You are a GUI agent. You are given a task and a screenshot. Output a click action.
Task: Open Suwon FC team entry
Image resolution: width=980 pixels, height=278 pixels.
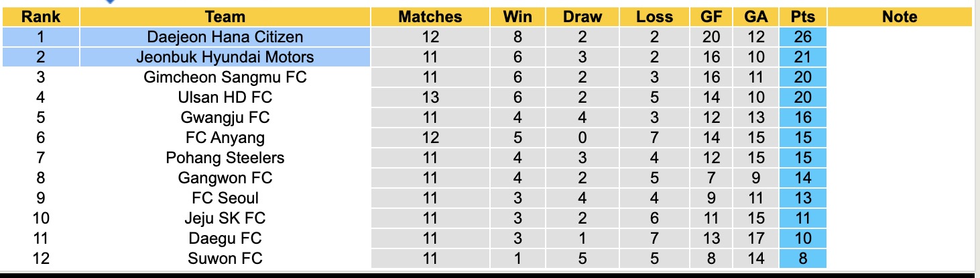click(x=225, y=259)
